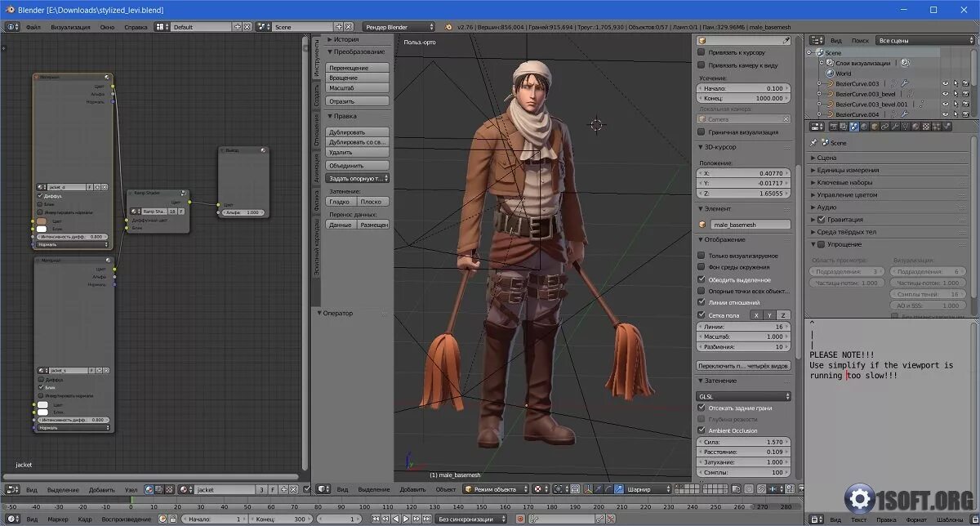Viewport: 980px width, 526px height.
Task: Click the 'Гладко' shading button
Action: (341, 201)
